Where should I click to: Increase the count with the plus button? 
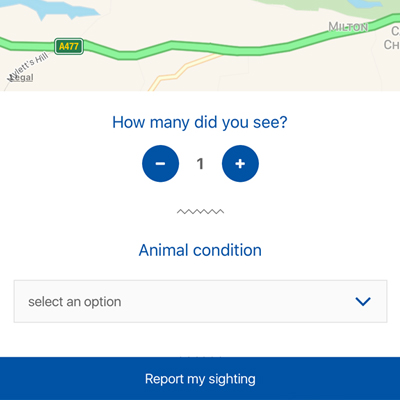click(x=240, y=164)
